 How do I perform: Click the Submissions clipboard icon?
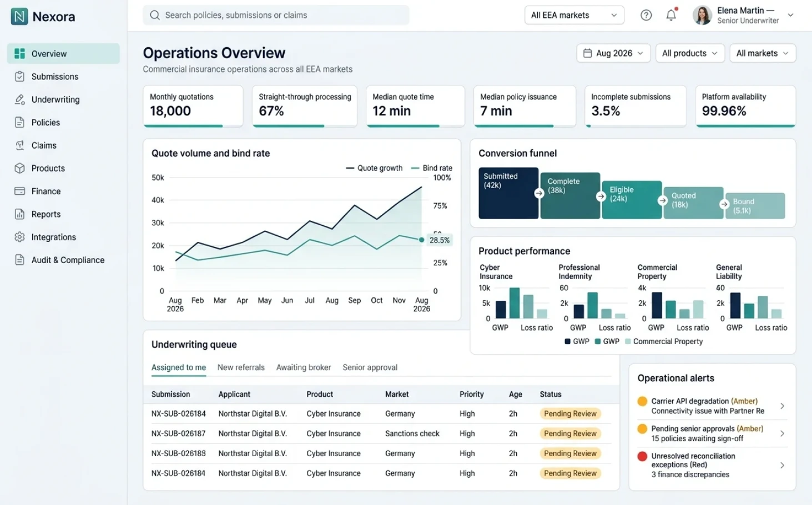(x=19, y=77)
